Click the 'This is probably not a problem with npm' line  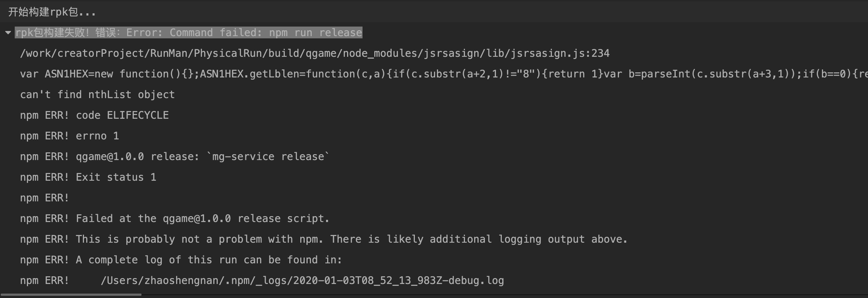click(x=199, y=239)
